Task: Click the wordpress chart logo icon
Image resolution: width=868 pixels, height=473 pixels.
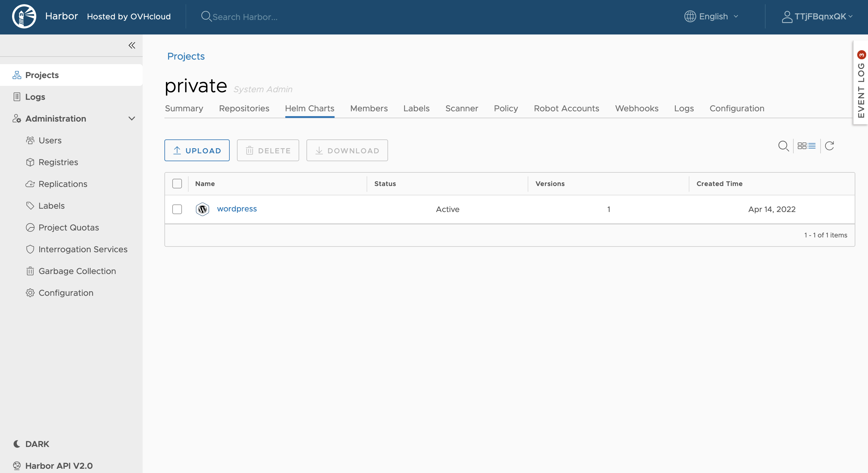Action: pyautogui.click(x=202, y=209)
